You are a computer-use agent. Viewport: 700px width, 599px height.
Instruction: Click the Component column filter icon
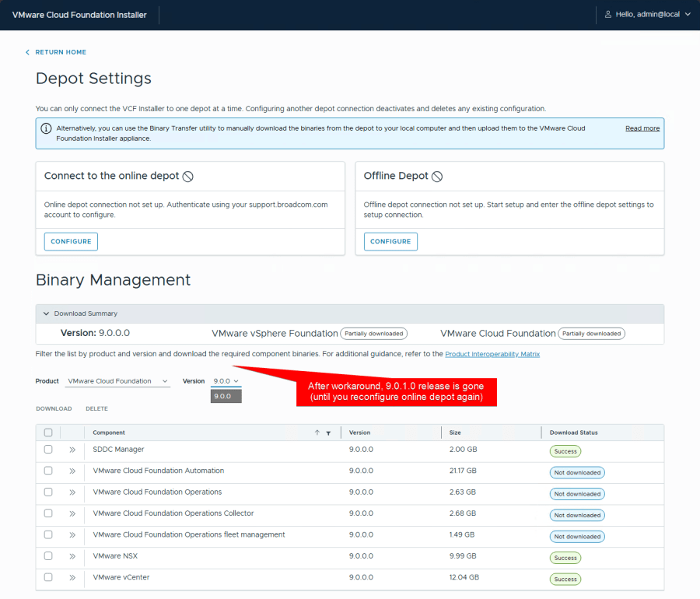pyautogui.click(x=328, y=433)
